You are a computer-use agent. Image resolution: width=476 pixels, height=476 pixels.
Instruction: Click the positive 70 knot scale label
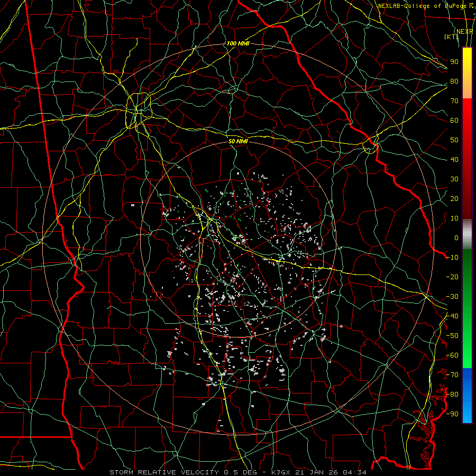tap(454, 101)
